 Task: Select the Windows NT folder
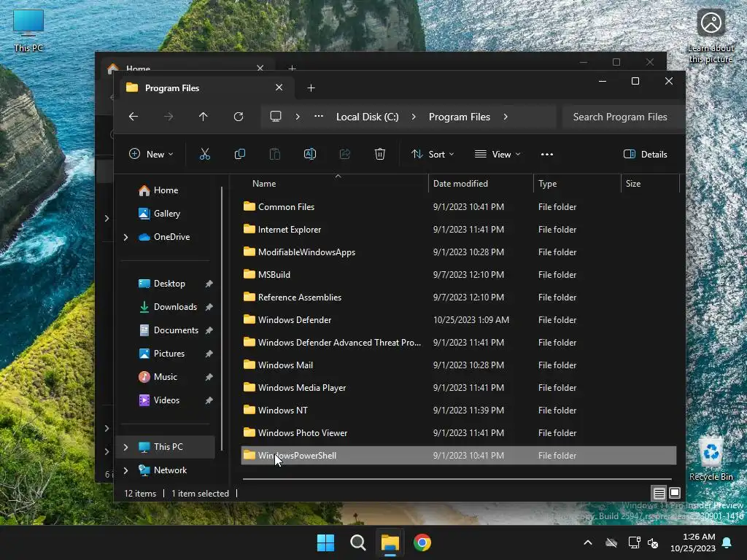click(x=460, y=411)
